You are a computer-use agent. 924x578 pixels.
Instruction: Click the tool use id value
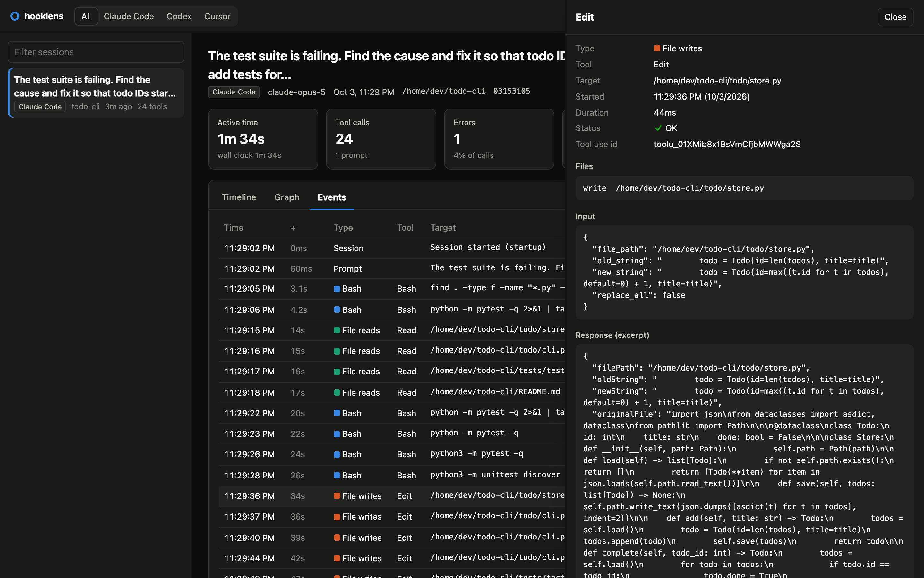point(727,144)
